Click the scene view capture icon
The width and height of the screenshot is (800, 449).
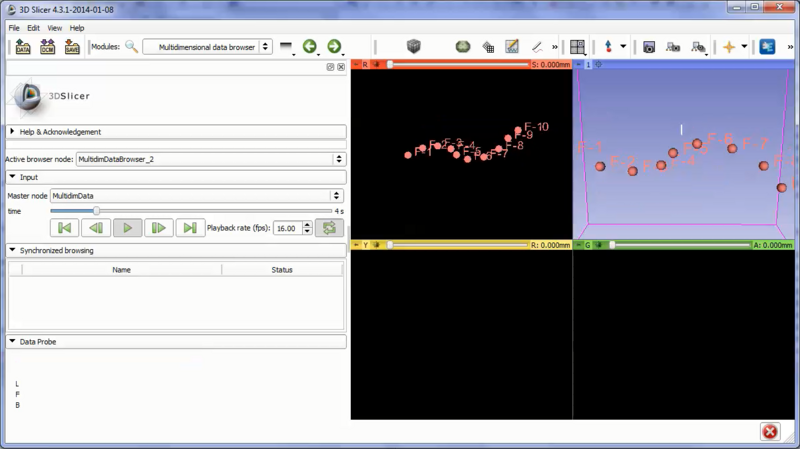pos(673,47)
